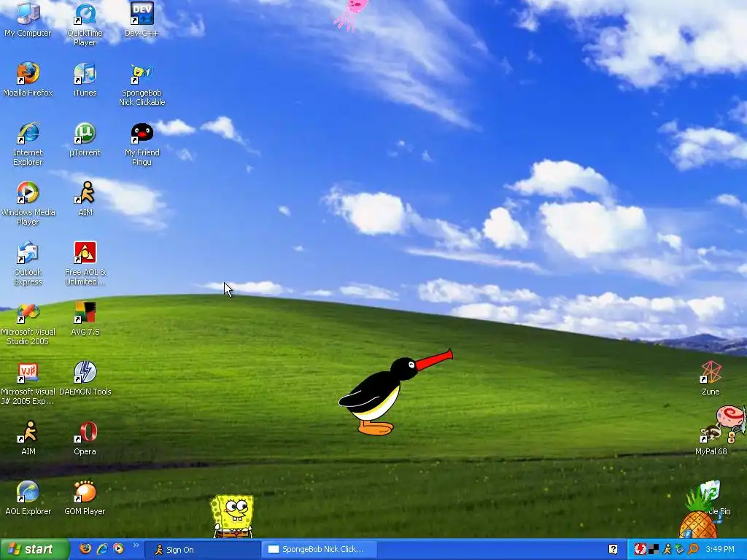Open the Start menu
Viewport: 747px width, 560px height.
(34, 550)
